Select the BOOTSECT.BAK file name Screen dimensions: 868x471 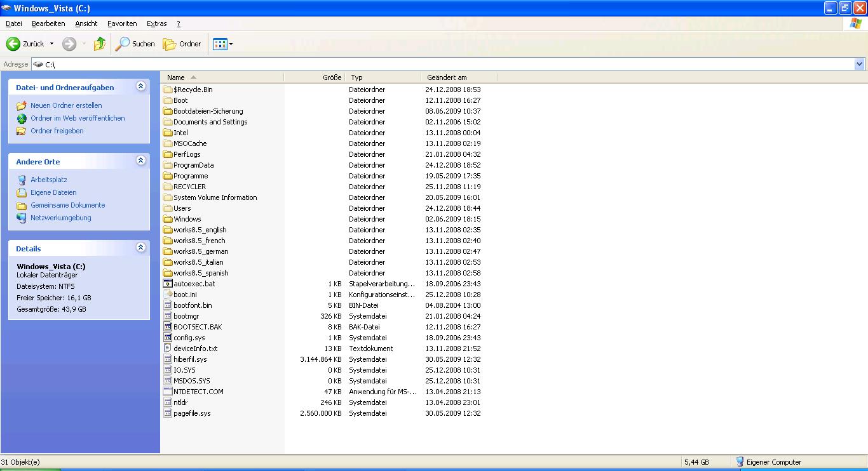pyautogui.click(x=198, y=327)
